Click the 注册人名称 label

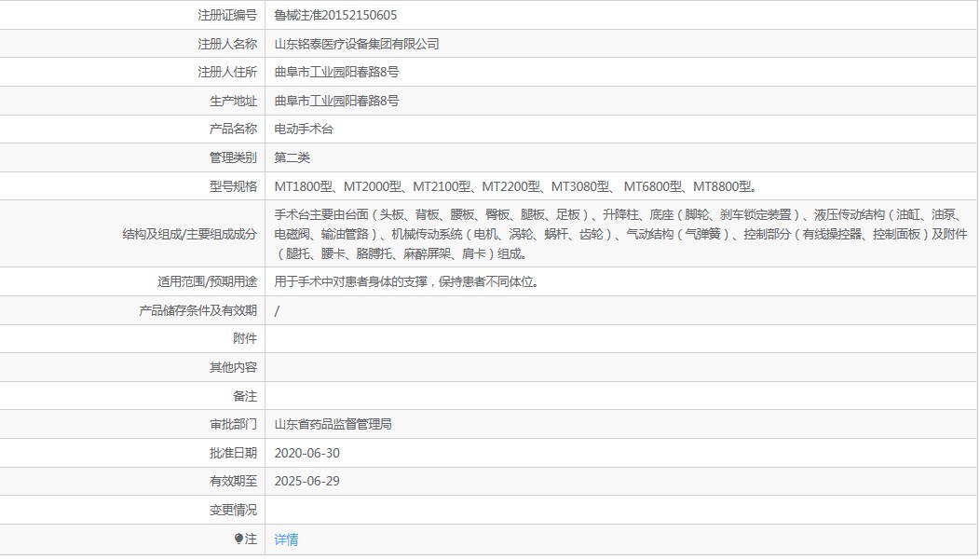(227, 45)
